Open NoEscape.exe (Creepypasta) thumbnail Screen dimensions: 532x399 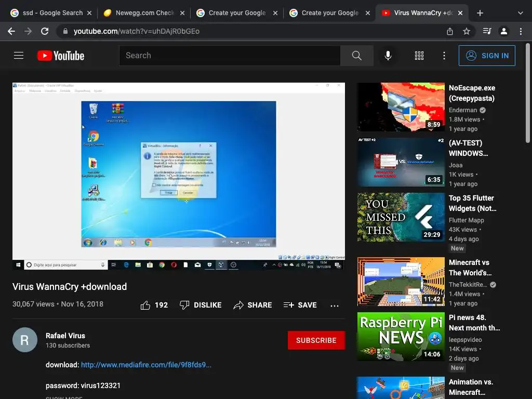(x=401, y=107)
